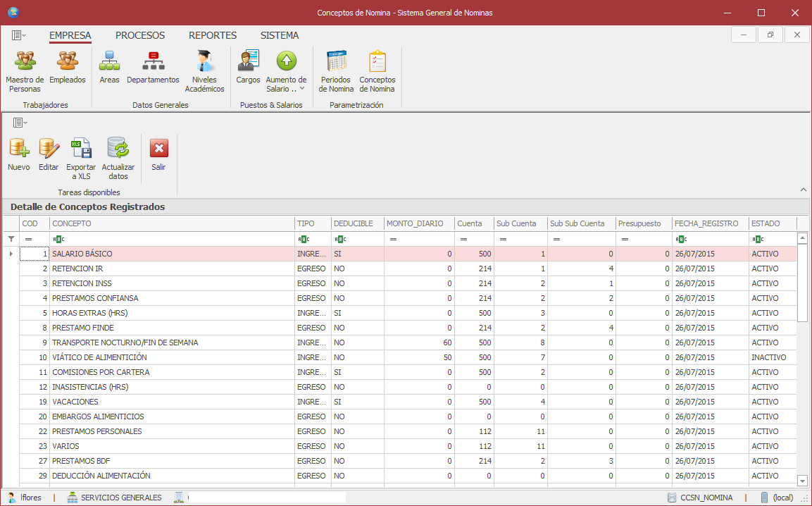Viewport: 812px width, 506px height.
Task: Open the FECHA_REGISTRO filter condition selector
Action: coord(682,239)
